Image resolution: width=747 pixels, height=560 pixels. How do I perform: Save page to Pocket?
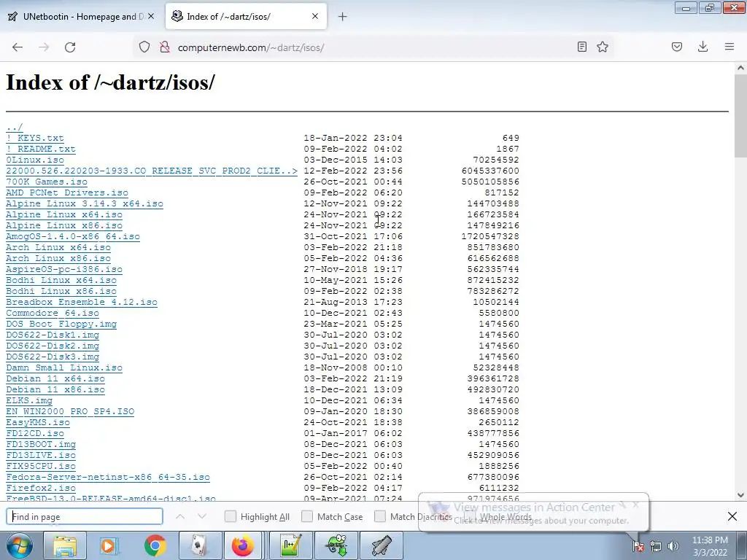pyautogui.click(x=677, y=47)
